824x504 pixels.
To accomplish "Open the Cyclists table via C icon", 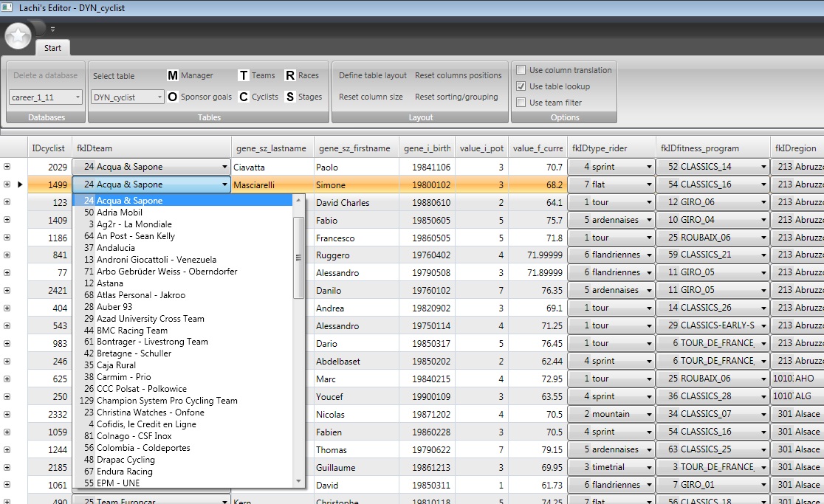I will click(x=244, y=97).
